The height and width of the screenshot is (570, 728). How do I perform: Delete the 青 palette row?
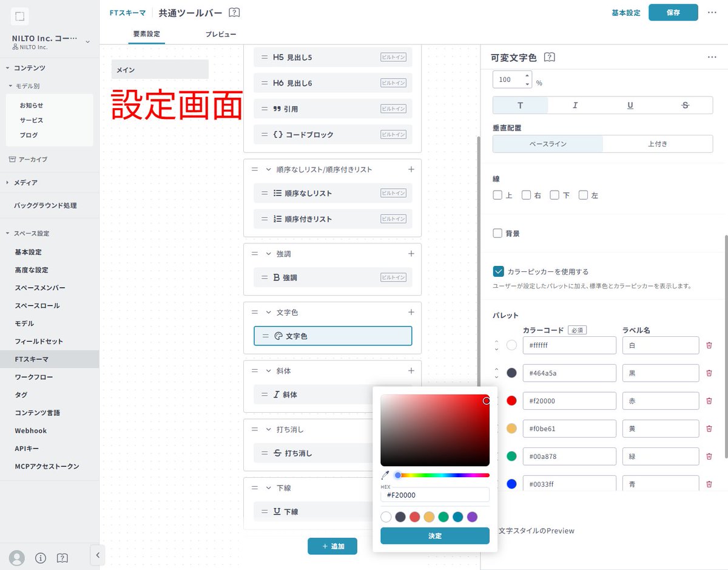point(709,484)
